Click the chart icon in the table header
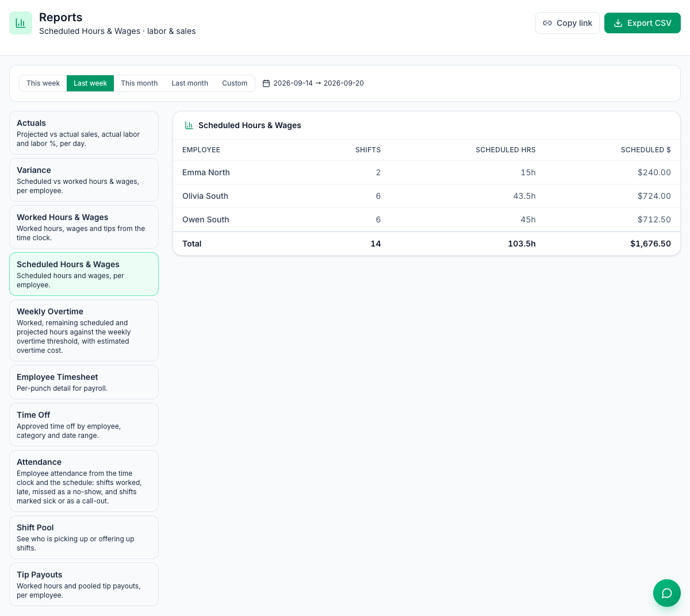 189,125
